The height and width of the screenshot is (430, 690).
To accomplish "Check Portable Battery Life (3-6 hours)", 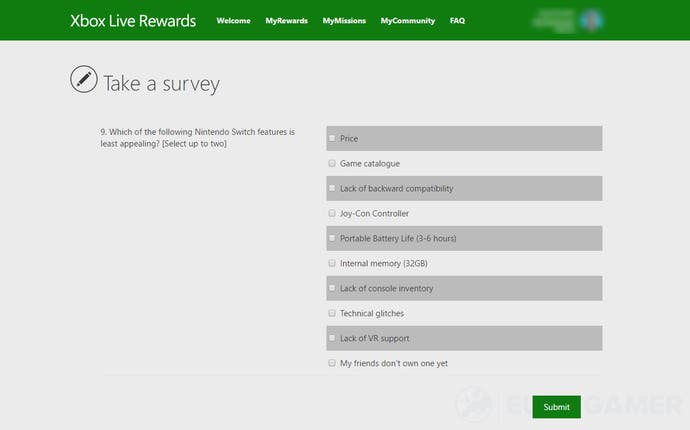I will tap(332, 238).
